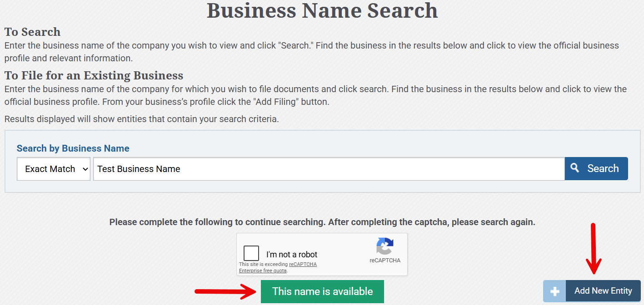Click the Search button text

pos(603,168)
